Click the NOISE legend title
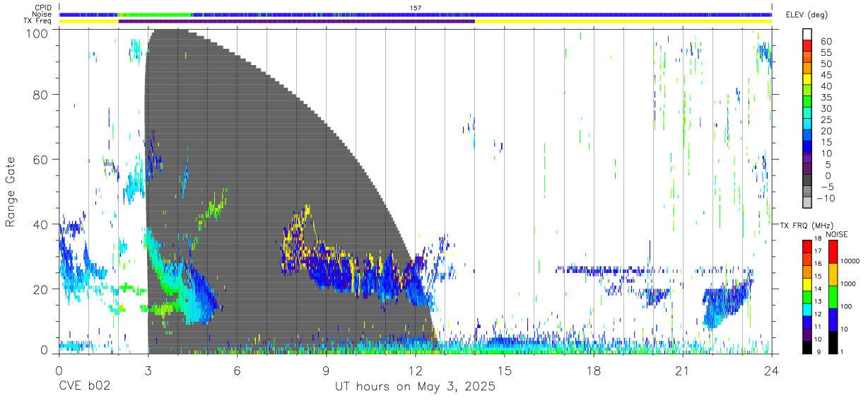The width and height of the screenshot is (868, 401). 838,234
